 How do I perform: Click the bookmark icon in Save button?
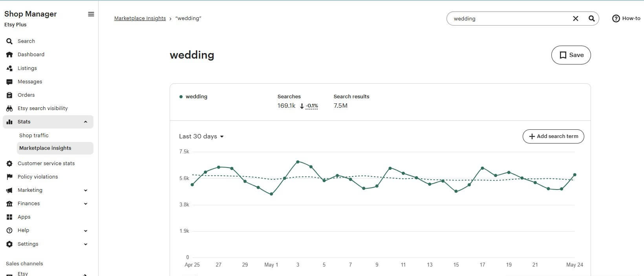click(x=563, y=55)
